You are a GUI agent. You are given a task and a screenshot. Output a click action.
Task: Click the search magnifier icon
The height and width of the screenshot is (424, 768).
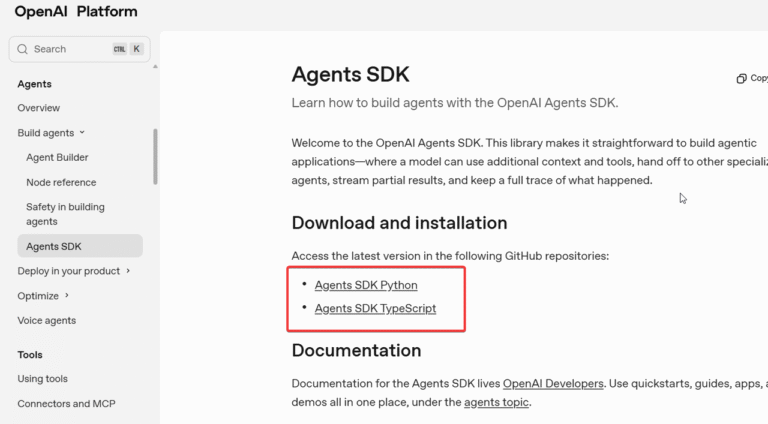tap(22, 49)
